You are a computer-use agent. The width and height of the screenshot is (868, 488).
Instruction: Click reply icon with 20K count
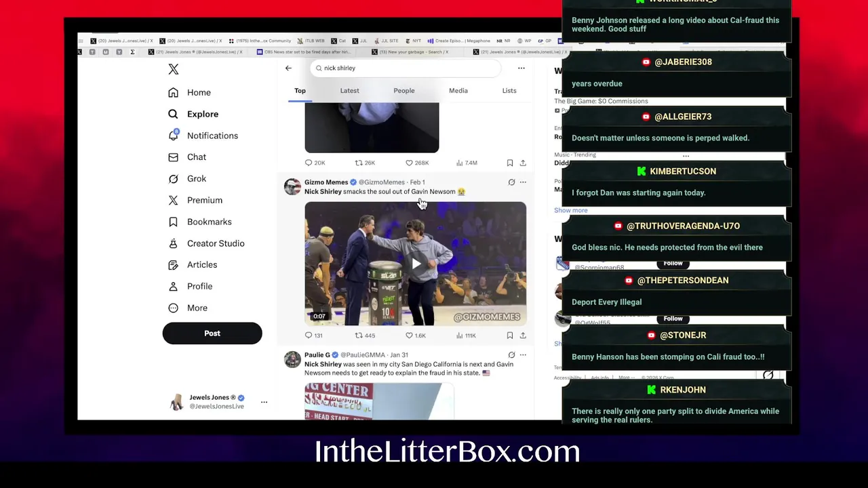[309, 163]
